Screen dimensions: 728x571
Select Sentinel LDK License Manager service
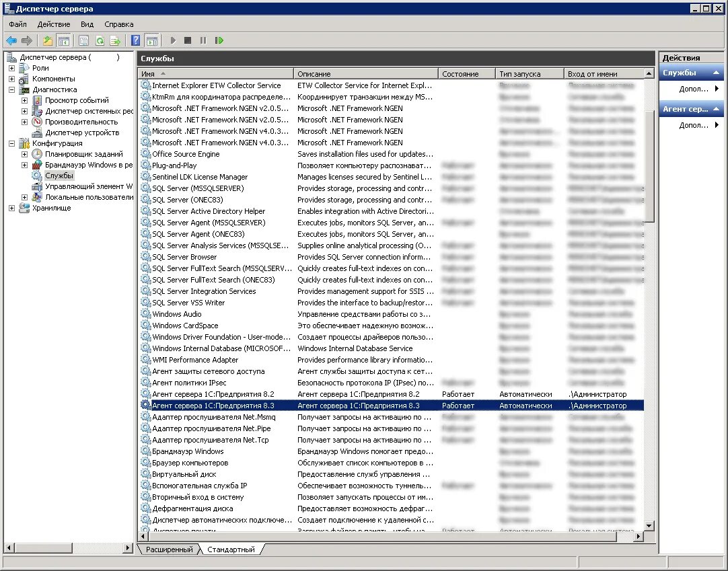(x=391, y=177)
